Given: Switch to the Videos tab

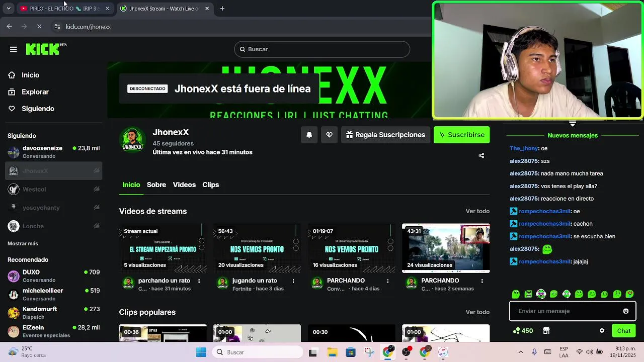Looking at the screenshot, I should [184, 185].
